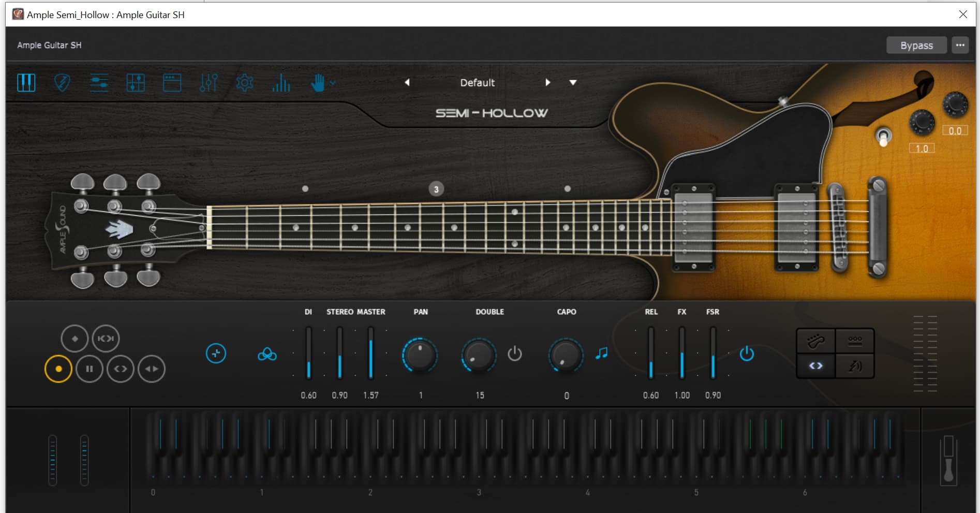The width and height of the screenshot is (980, 513).
Task: Adjust the FSR slider
Action: point(713,353)
